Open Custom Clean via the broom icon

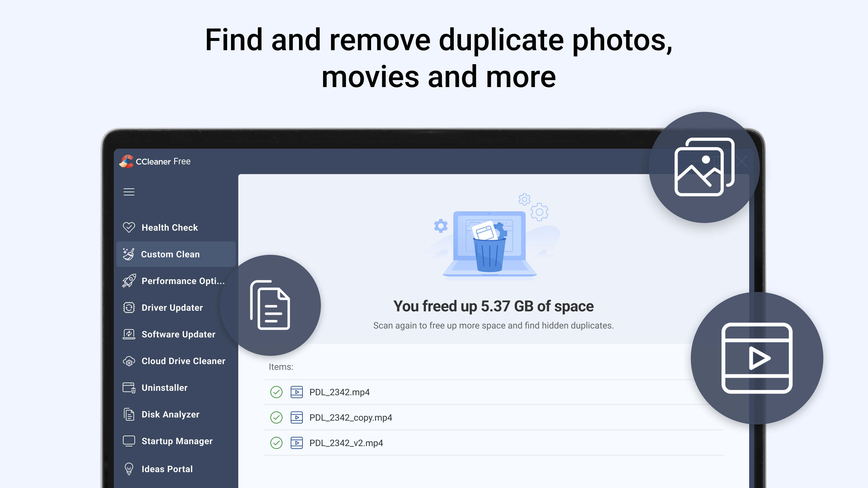(129, 254)
